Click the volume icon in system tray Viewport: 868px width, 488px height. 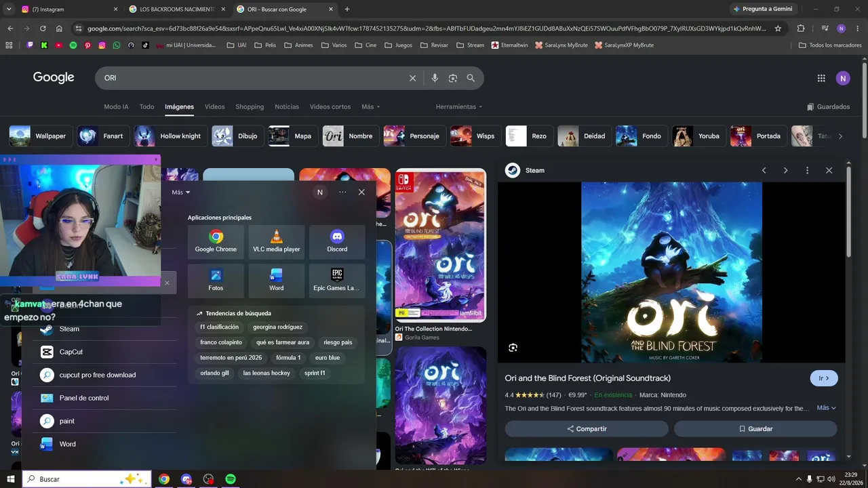pos(831,479)
